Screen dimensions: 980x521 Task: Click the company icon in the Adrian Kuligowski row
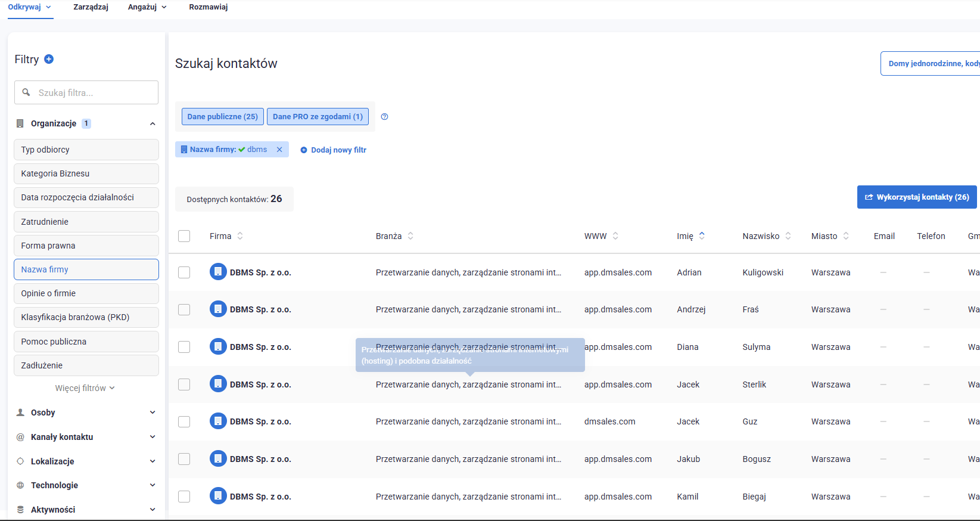pos(218,272)
